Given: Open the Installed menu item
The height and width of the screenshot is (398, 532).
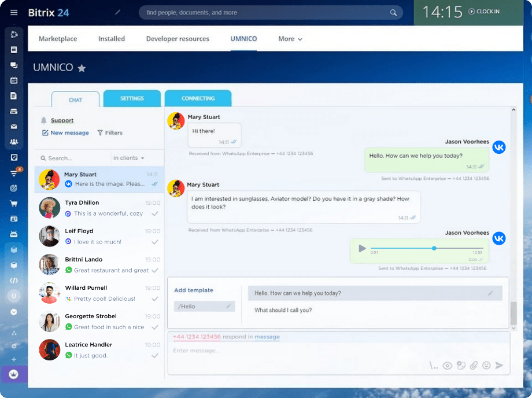Looking at the screenshot, I should click(x=112, y=39).
